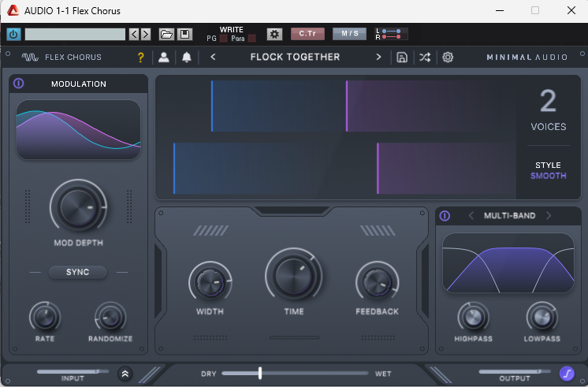Click the multi-band filter curve display

click(508, 263)
